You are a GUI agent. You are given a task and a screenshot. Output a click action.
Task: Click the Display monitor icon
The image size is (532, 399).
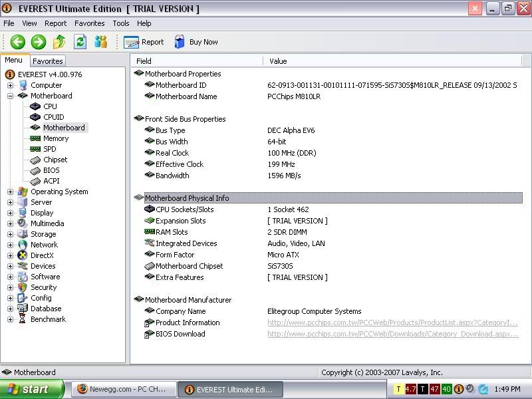coord(23,213)
